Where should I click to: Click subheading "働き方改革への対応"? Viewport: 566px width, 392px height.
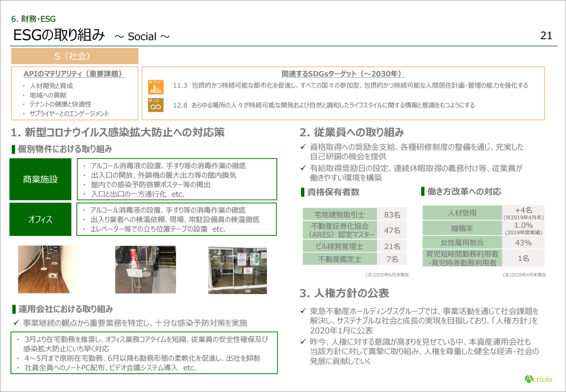tap(464, 192)
